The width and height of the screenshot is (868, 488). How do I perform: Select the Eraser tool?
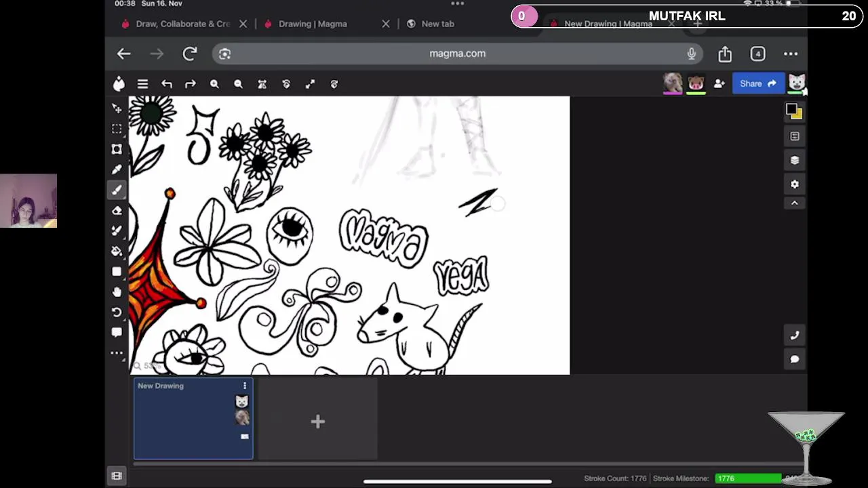click(x=117, y=211)
